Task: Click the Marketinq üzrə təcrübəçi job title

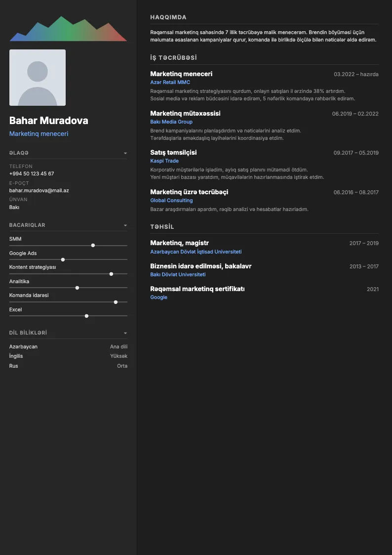Action: (189, 192)
